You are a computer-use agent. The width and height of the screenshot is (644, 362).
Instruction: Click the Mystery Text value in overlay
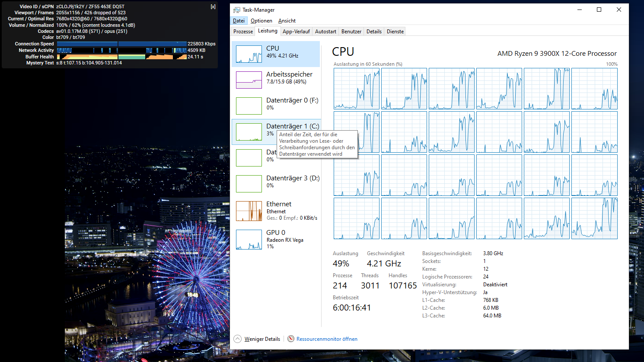pos(89,63)
